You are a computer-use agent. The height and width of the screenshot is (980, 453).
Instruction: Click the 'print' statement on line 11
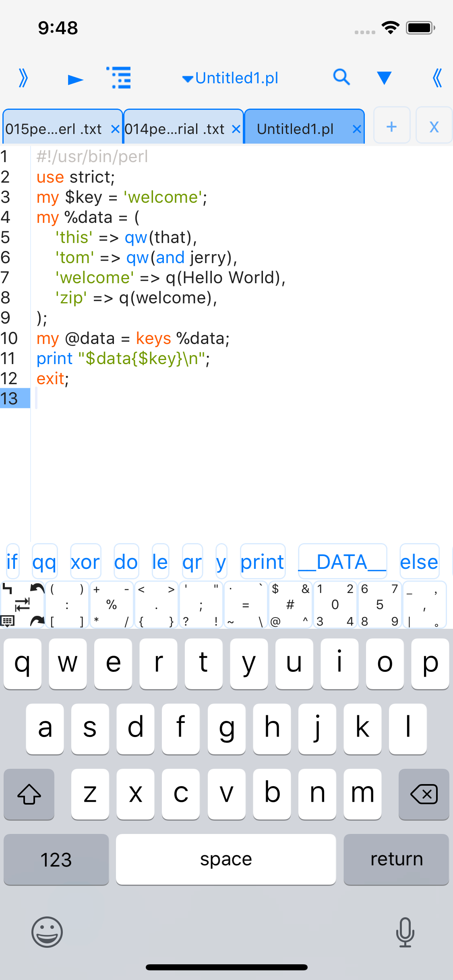(x=123, y=358)
